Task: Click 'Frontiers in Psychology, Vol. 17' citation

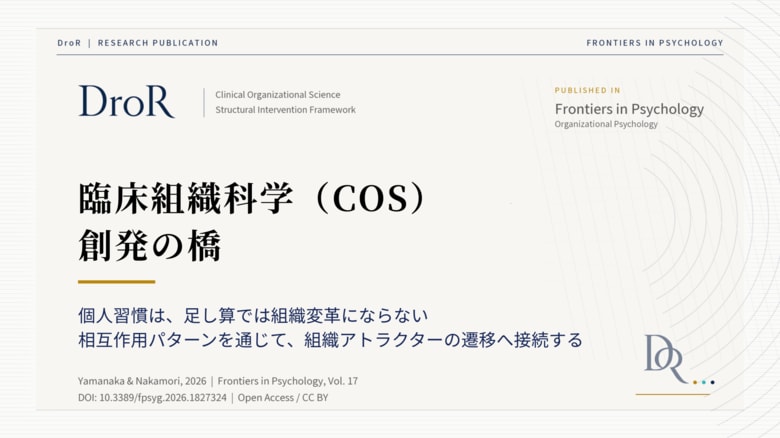Action: point(288,381)
